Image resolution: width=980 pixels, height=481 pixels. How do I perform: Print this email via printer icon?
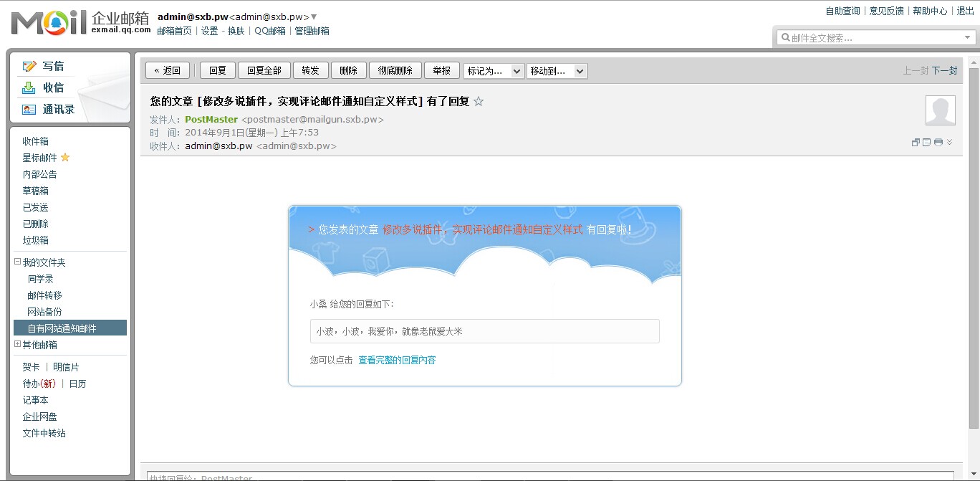coord(938,143)
